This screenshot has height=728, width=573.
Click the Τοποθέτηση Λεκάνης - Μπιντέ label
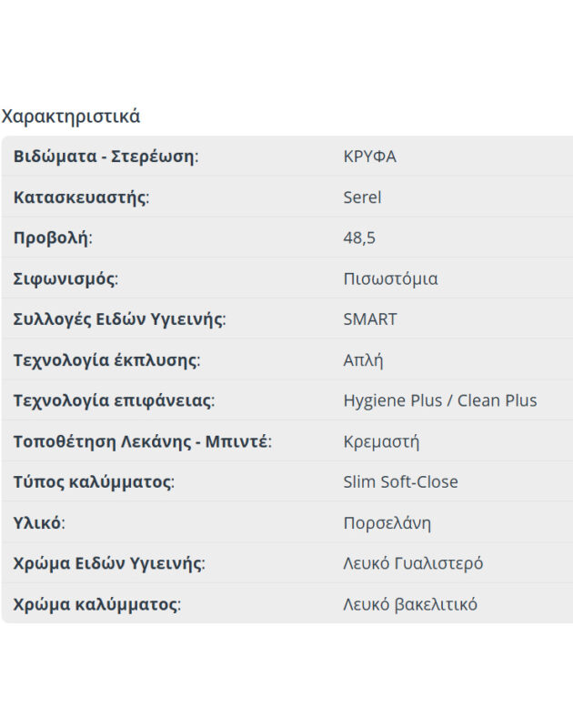[142, 442]
